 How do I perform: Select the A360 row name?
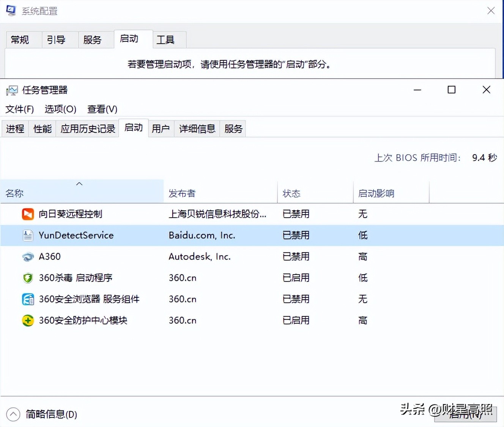[x=50, y=257]
